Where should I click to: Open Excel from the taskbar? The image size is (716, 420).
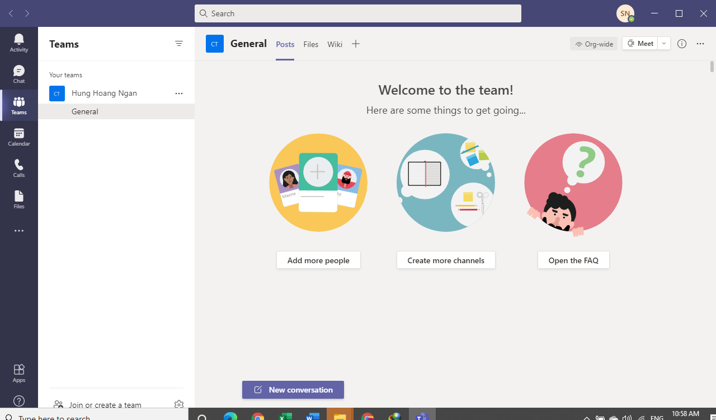tap(285, 416)
